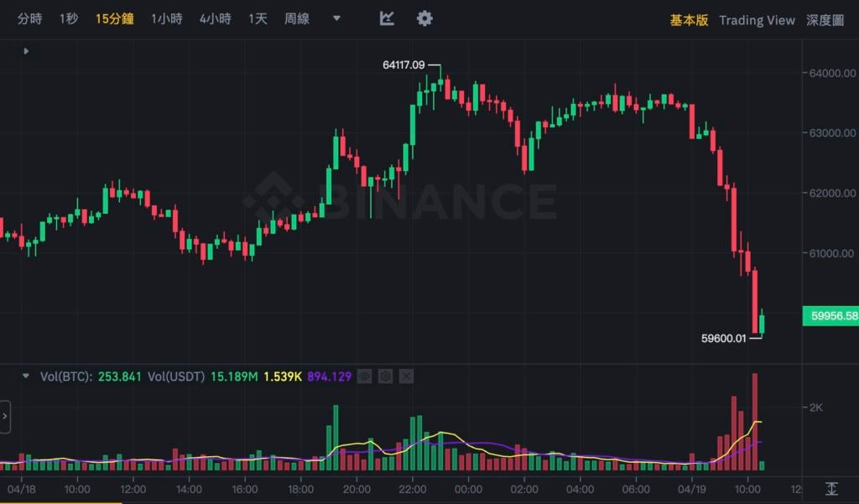Click the 06:00 time axis label
Screen dimensions: 859x504
[636, 489]
